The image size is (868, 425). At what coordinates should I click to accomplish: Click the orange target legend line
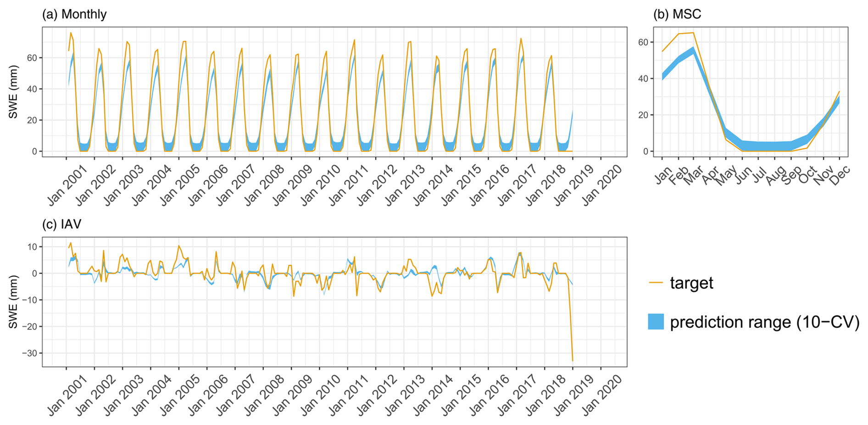click(x=656, y=283)
